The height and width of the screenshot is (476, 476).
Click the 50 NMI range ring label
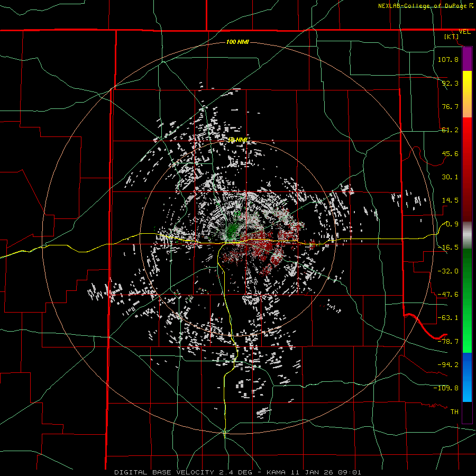point(237,140)
